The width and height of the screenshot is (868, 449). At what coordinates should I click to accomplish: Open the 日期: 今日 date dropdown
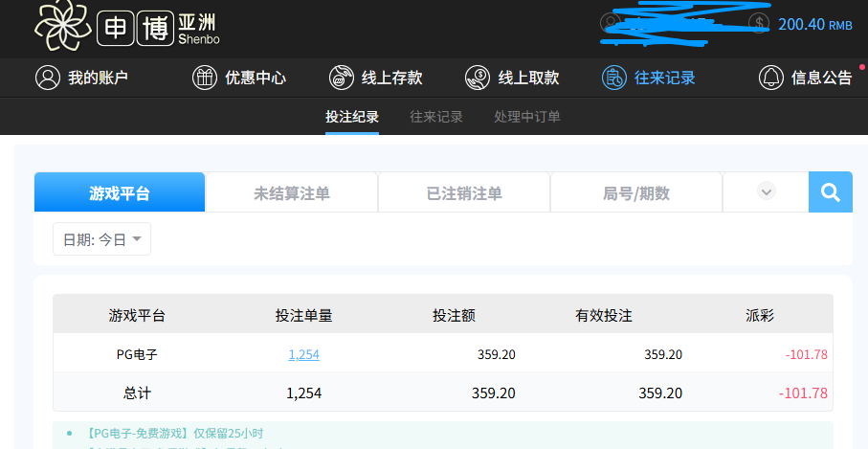coord(101,239)
